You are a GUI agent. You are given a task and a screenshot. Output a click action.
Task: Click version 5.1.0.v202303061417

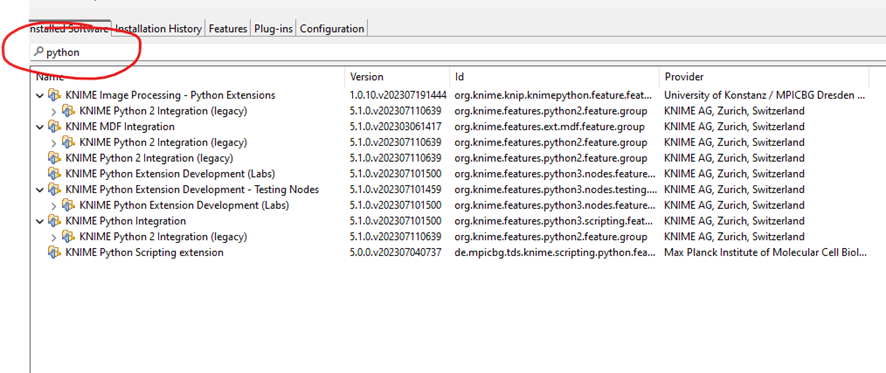coord(396,127)
